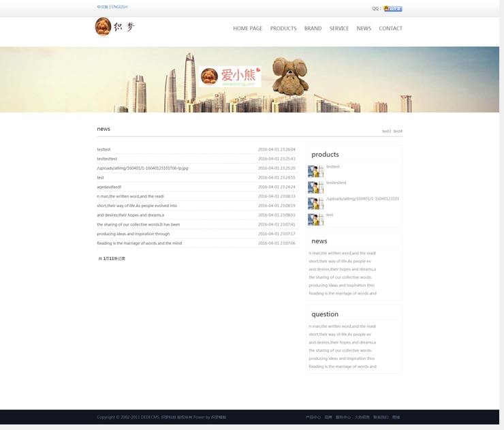Open the SERVICE navigation item

pyautogui.click(x=338, y=29)
